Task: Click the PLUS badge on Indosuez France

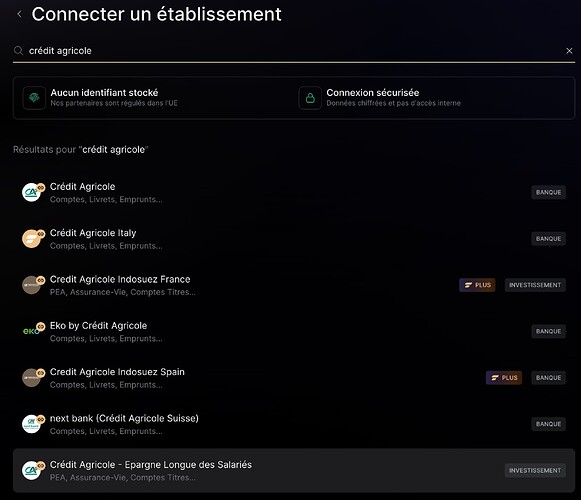Action: [x=477, y=285]
